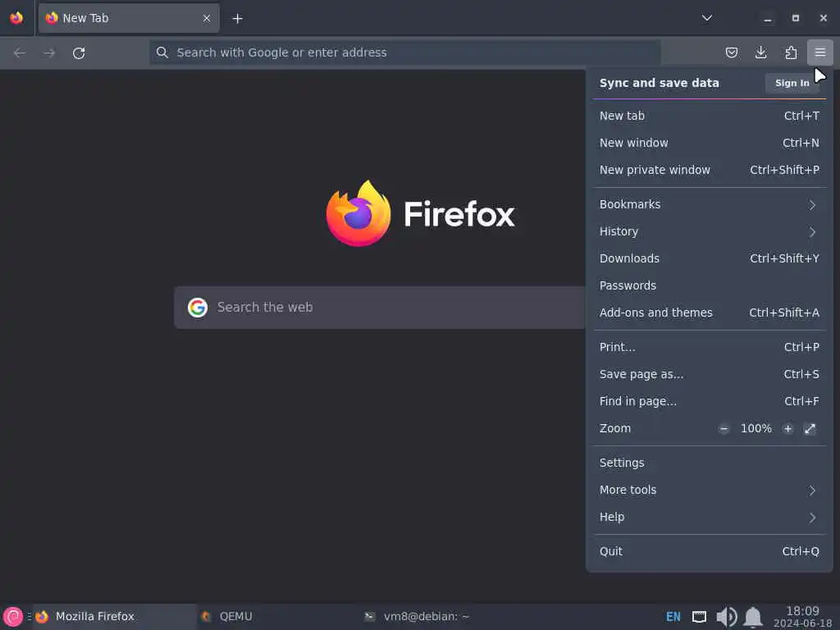
Task: Click the Google logo in search box
Action: coord(198,308)
